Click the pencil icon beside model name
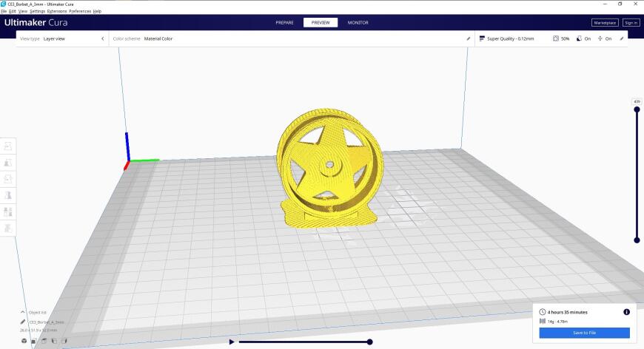This screenshot has height=349, width=644. [x=23, y=322]
